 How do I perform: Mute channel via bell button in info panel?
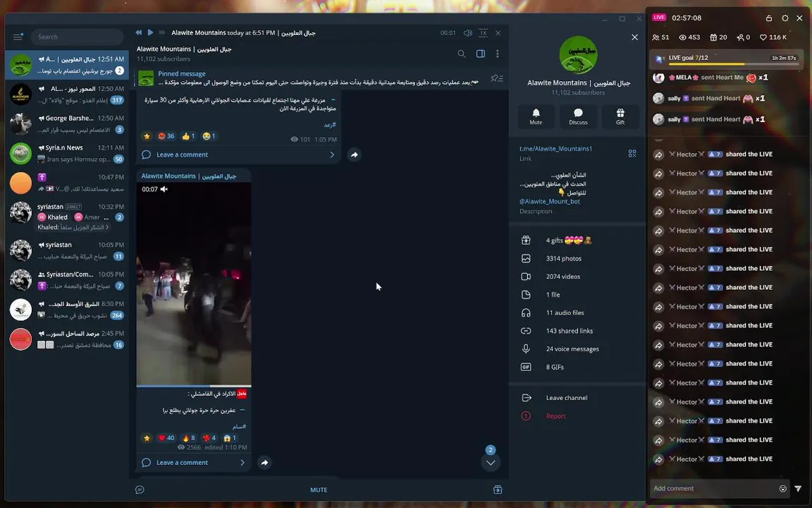click(x=536, y=116)
